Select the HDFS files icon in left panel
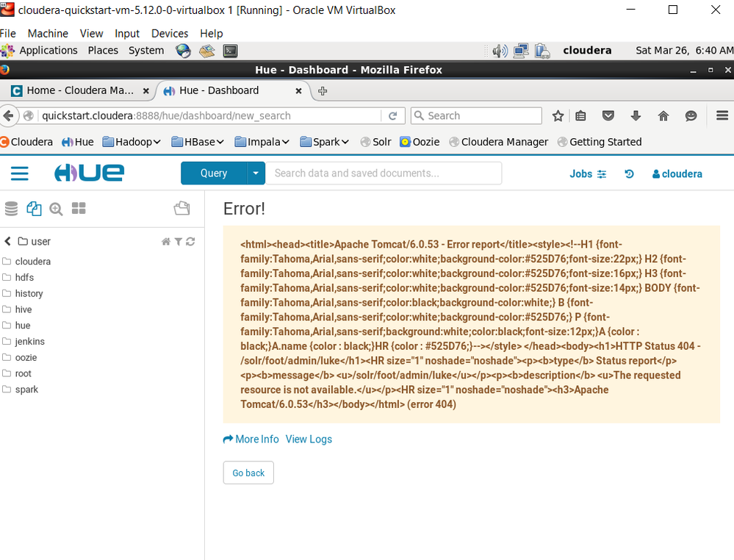This screenshot has width=734, height=560. point(34,209)
